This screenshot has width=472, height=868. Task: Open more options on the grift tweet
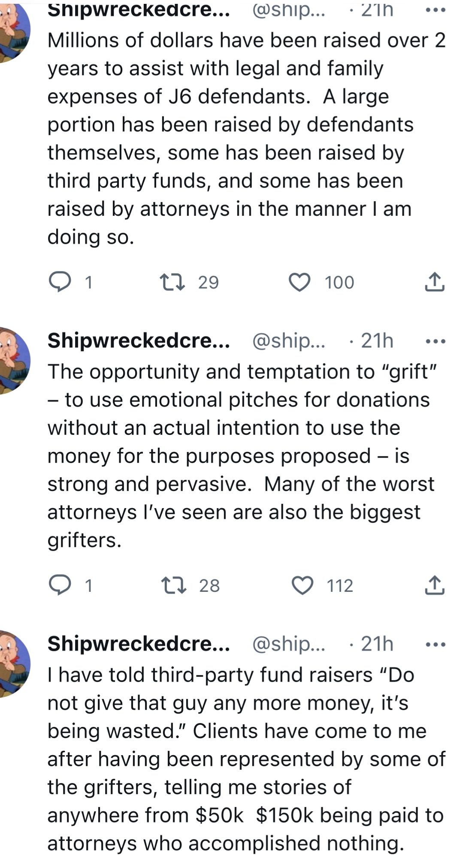436,341
